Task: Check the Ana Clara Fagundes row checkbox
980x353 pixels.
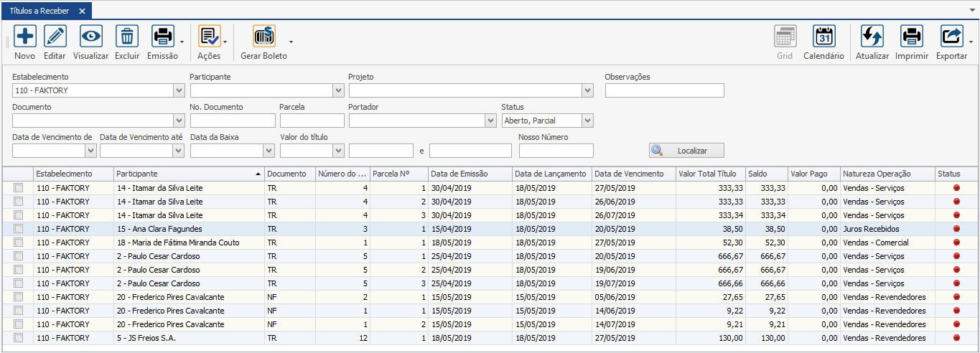Action: coord(19,229)
